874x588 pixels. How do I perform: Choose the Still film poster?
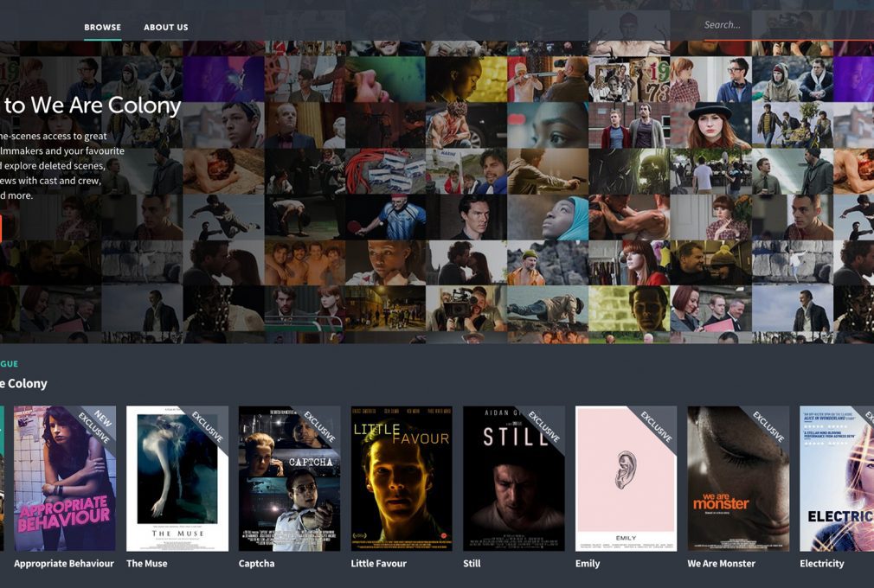[x=514, y=478]
